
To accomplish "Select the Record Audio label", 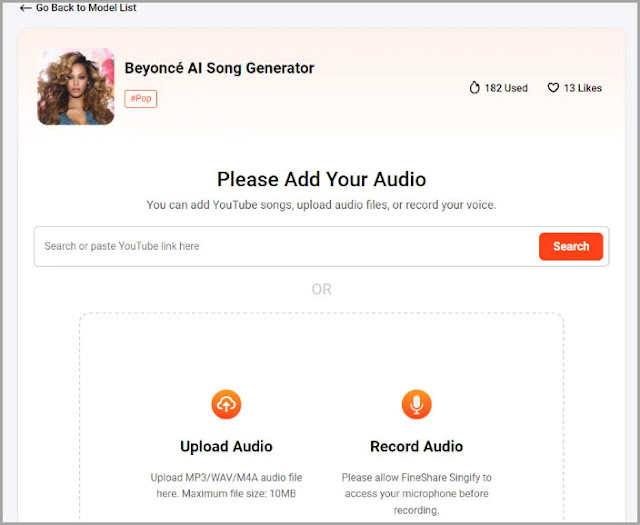I will point(416,447).
